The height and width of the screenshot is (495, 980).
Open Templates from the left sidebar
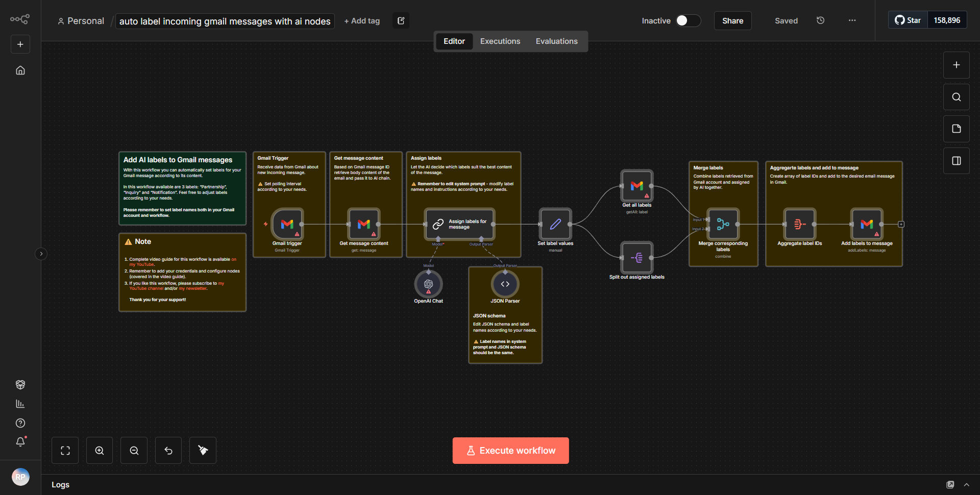(x=20, y=384)
